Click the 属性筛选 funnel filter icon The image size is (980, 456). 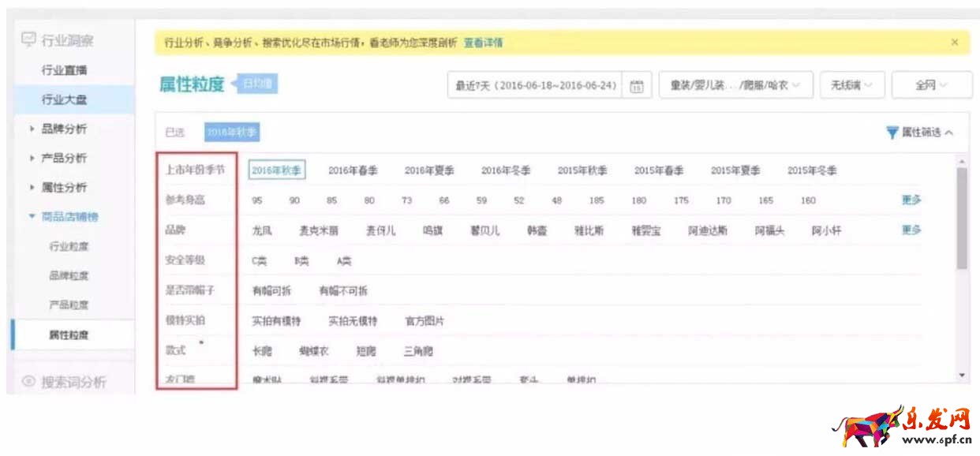click(x=892, y=133)
